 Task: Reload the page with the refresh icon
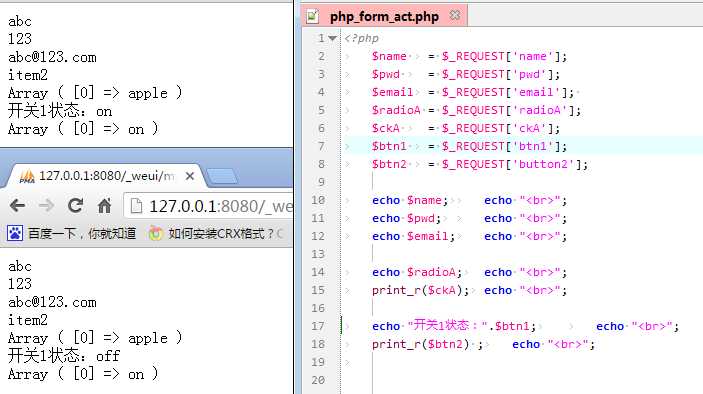[x=75, y=205]
